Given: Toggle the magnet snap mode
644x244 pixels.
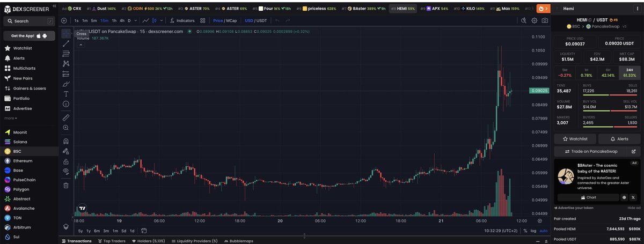Looking at the screenshot, I should pos(66,142).
